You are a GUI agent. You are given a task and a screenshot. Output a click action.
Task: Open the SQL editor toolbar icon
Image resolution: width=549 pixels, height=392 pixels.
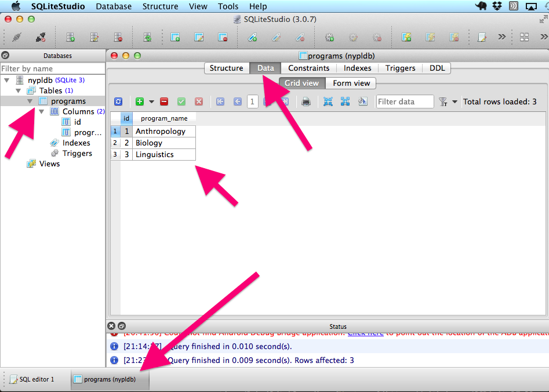[482, 37]
